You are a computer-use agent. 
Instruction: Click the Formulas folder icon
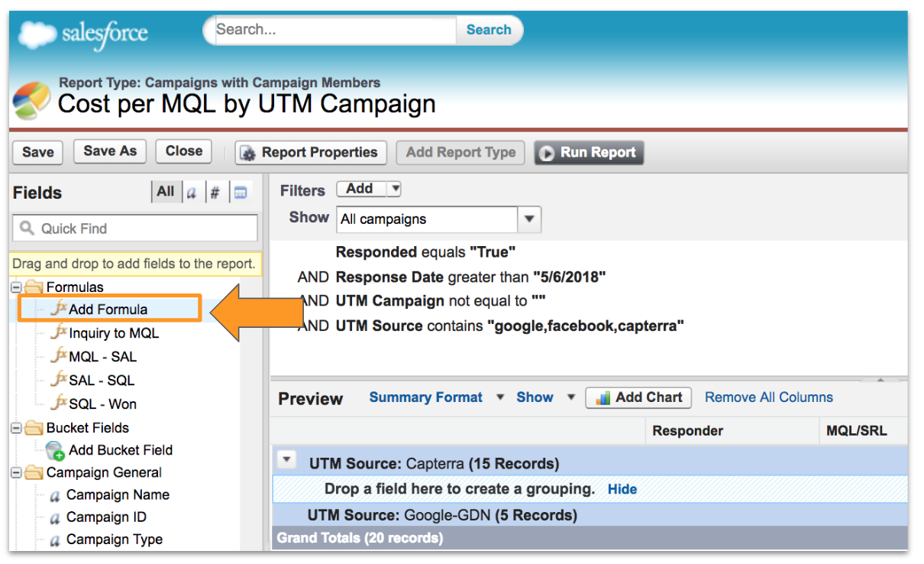[x=34, y=287]
